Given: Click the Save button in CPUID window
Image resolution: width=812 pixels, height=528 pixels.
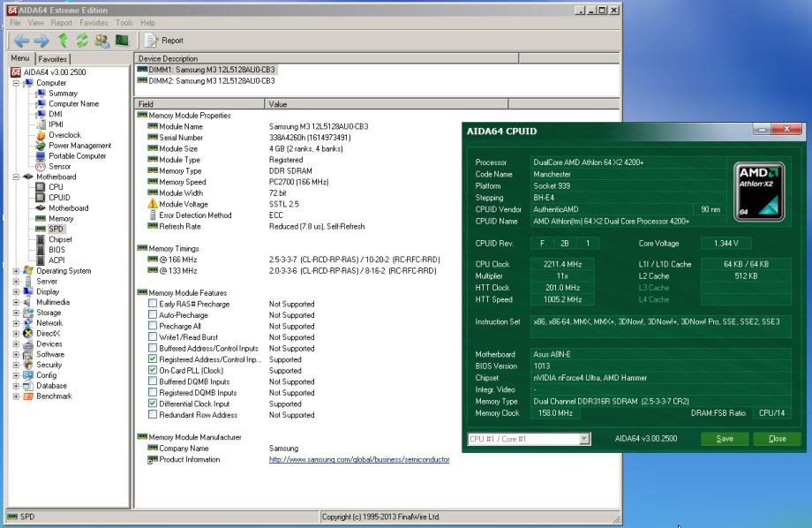Looking at the screenshot, I should tap(725, 439).
